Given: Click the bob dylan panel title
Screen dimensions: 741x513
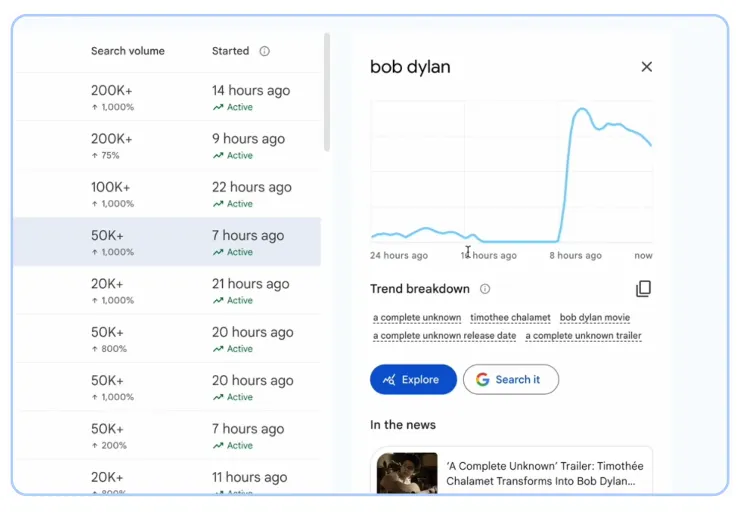Looking at the screenshot, I should (x=410, y=67).
